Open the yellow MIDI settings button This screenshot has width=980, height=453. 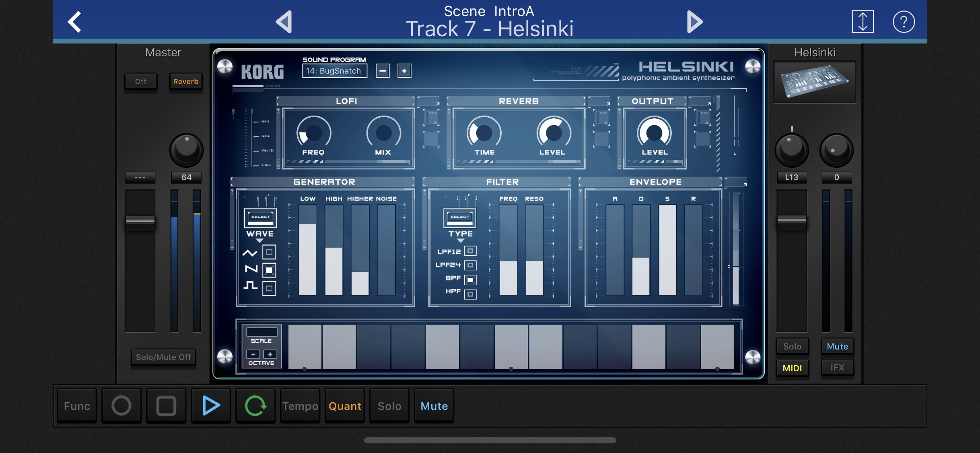[x=792, y=368]
